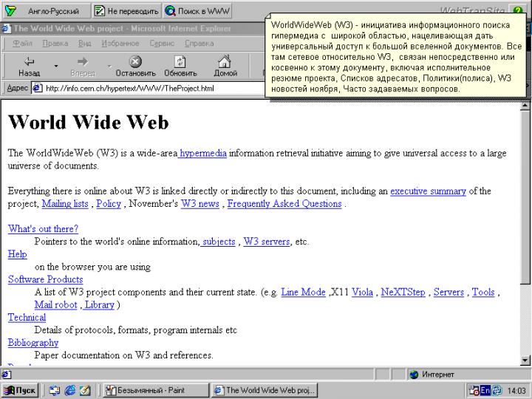Switch to Безымянный - Paint taskbar button

point(155,390)
